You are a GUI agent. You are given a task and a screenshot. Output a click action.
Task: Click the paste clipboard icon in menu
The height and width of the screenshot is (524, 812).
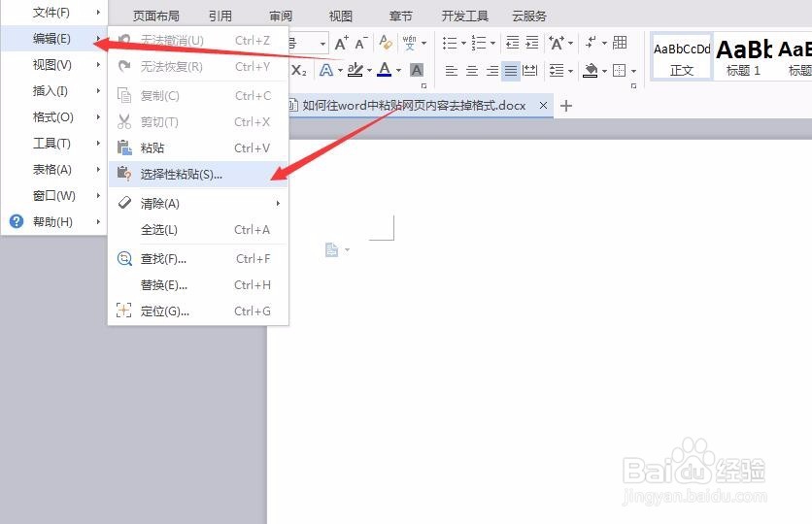pyautogui.click(x=124, y=147)
